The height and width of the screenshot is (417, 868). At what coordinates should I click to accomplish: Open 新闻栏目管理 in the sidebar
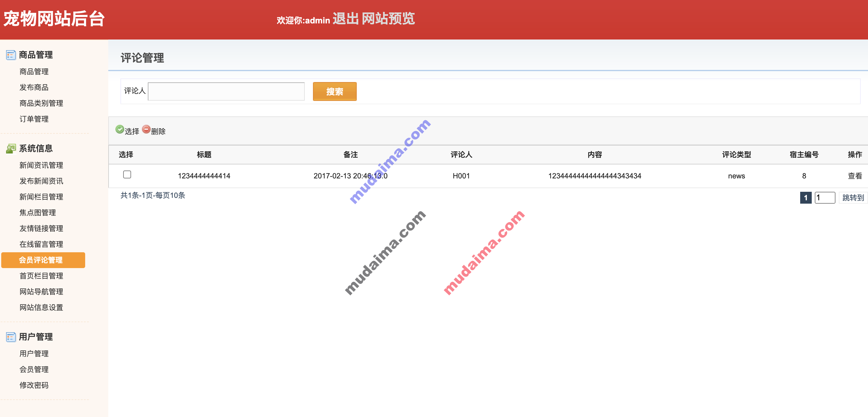pos(41,197)
